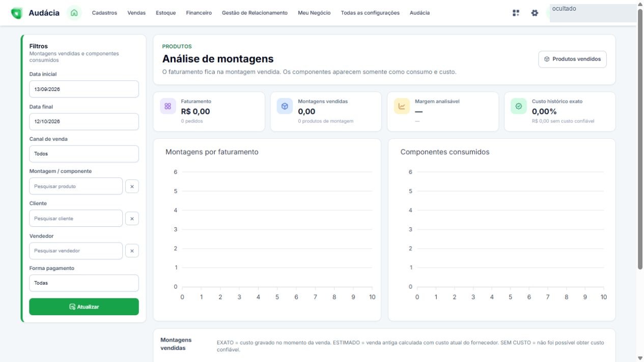Clear the Montagem / componente filter

[x=132, y=187]
